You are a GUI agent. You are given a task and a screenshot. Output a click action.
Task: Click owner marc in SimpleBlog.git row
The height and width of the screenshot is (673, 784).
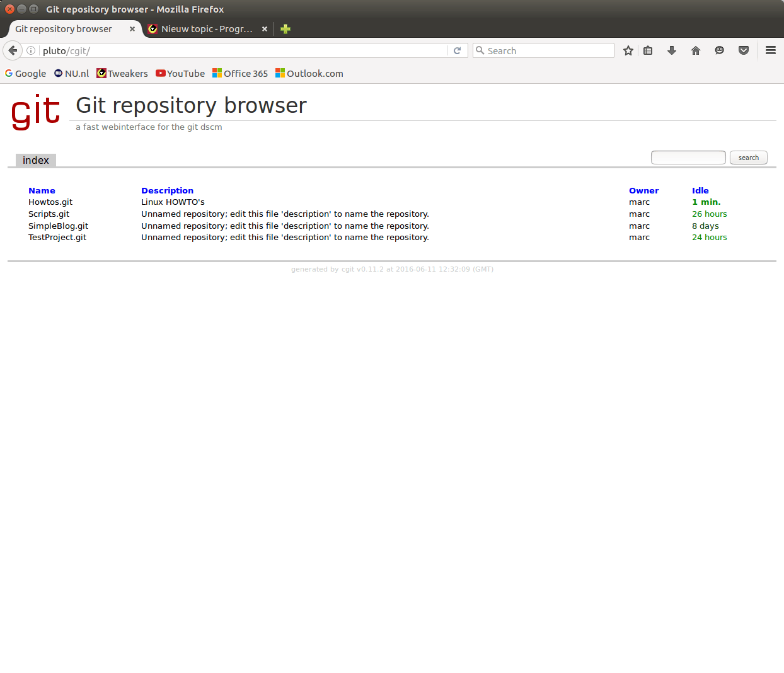(x=639, y=226)
